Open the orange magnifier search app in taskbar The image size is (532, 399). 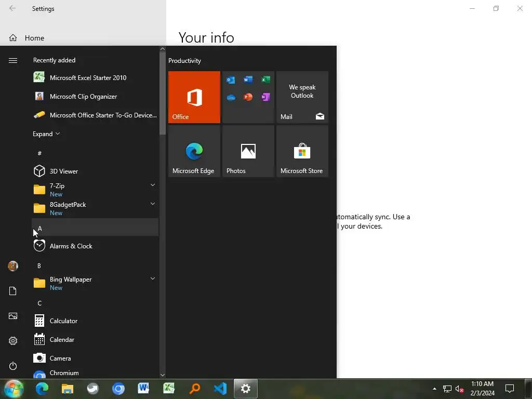(x=195, y=389)
